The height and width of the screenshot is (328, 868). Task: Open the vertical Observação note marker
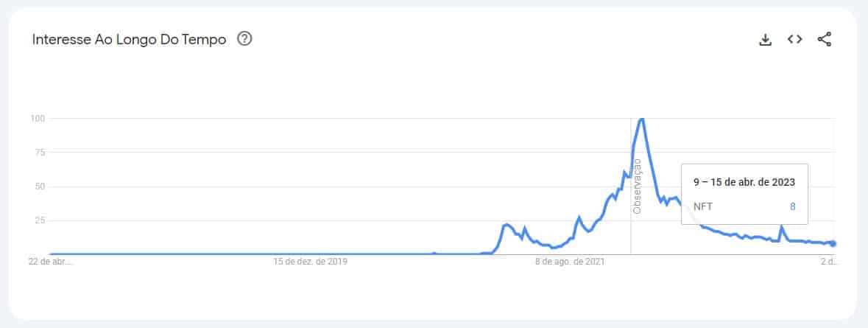[x=637, y=186]
